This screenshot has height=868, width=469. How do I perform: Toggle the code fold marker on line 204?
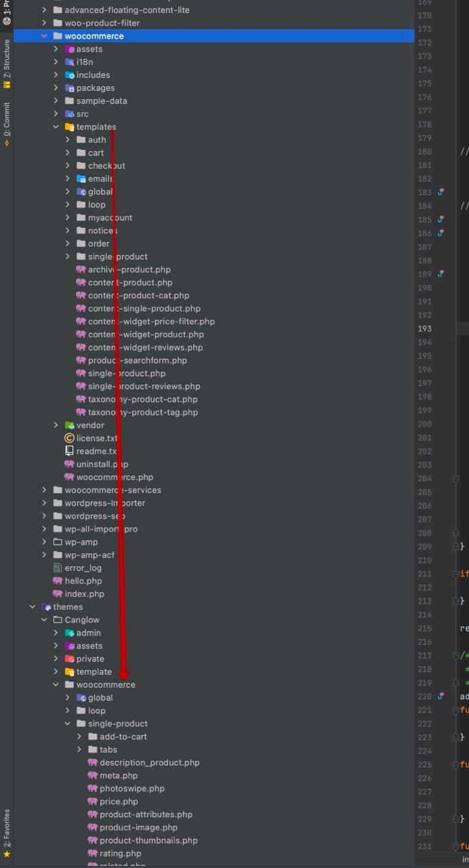[x=456, y=478]
